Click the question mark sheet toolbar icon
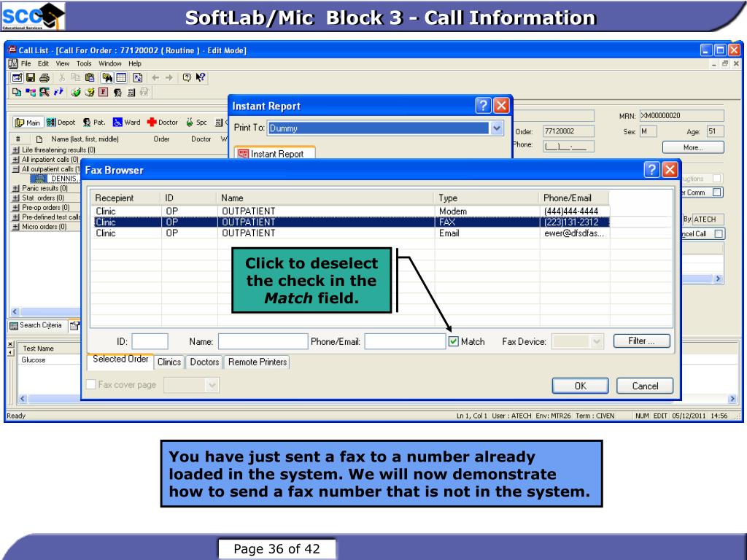Image resolution: width=747 pixels, height=560 pixels. click(x=89, y=92)
